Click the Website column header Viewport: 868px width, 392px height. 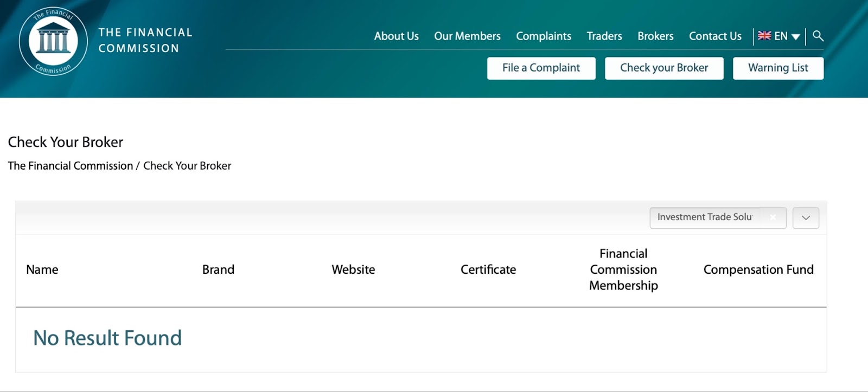[353, 269]
